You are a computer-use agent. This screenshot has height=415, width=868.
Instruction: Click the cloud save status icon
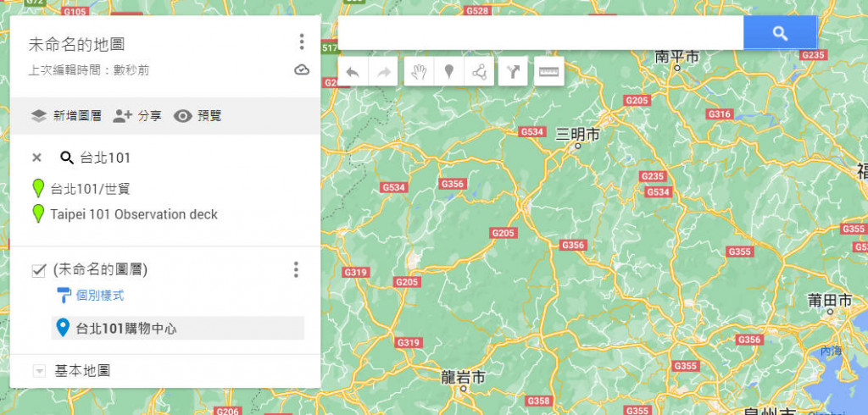(302, 69)
